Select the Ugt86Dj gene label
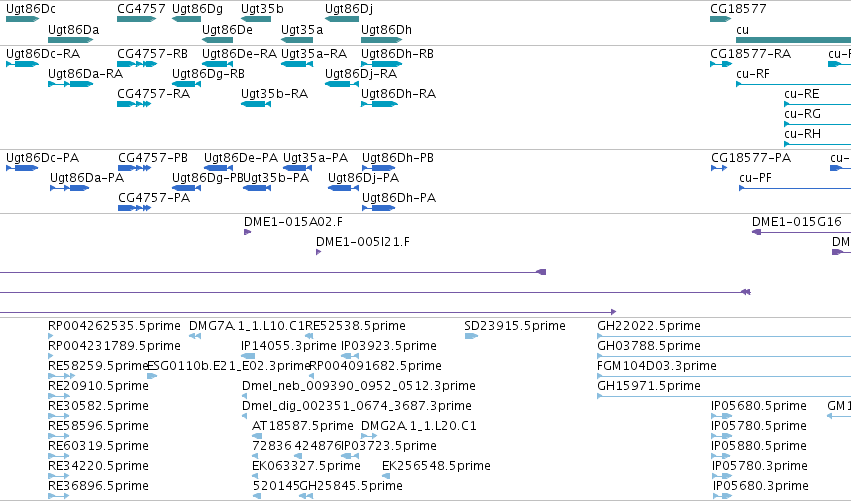The height and width of the screenshot is (501, 851). [349, 9]
